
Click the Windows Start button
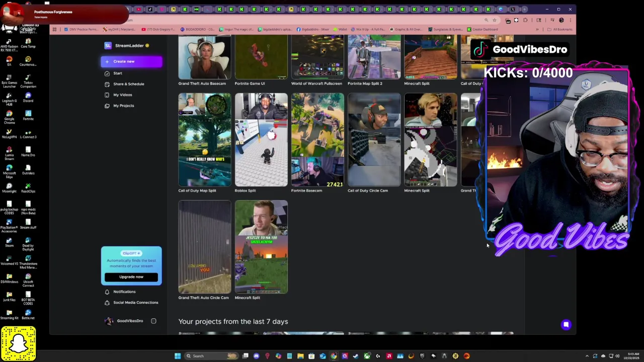point(177,356)
